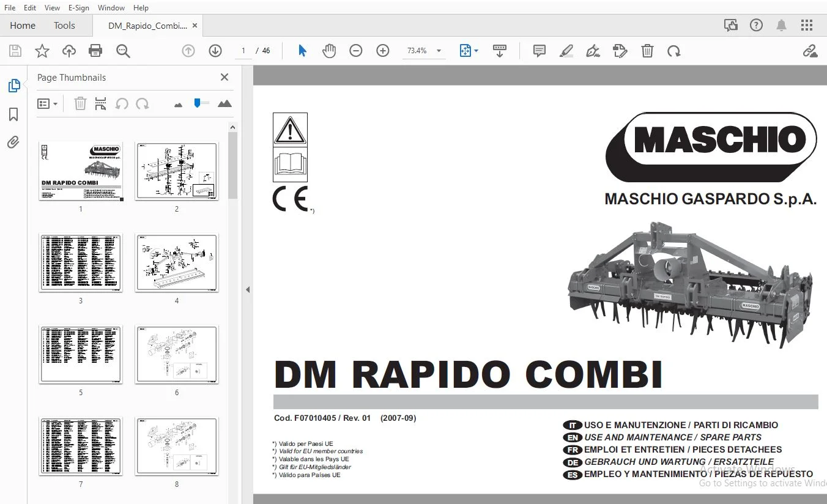Switch to the Home tab
The image size is (827, 504).
click(23, 25)
